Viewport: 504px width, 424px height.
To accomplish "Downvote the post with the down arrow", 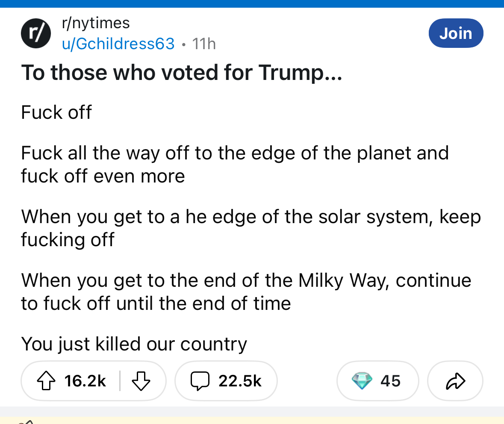I will tap(141, 381).
